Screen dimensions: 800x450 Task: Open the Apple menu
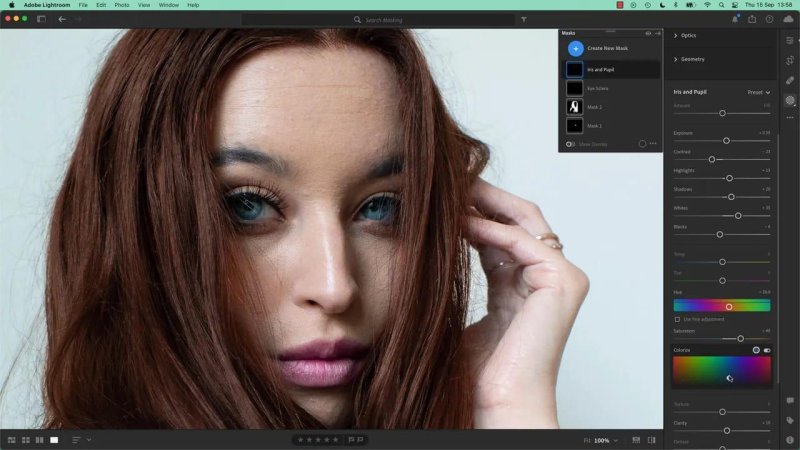tap(11, 5)
